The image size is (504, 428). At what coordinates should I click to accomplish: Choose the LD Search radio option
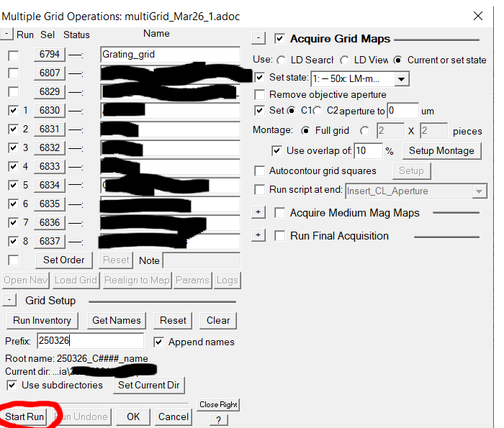pos(282,60)
